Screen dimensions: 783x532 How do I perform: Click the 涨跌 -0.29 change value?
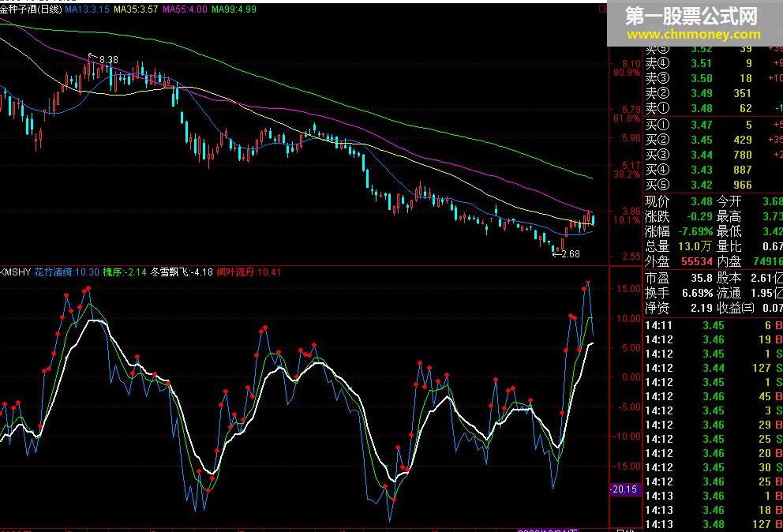tap(699, 217)
